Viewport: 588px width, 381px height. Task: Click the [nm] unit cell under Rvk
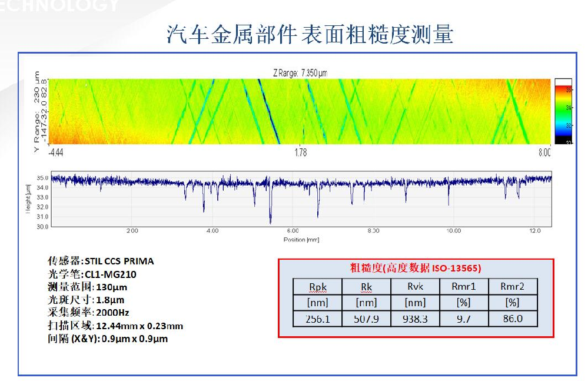(x=415, y=303)
